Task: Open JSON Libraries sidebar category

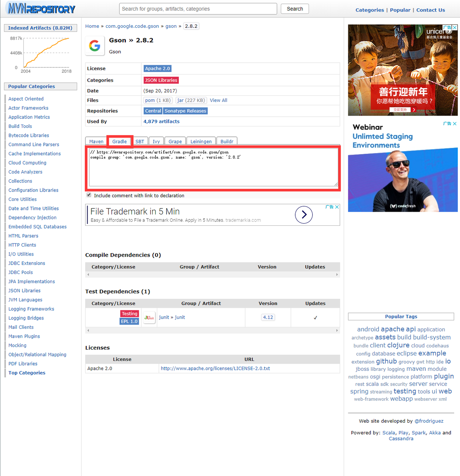Action: click(24, 291)
